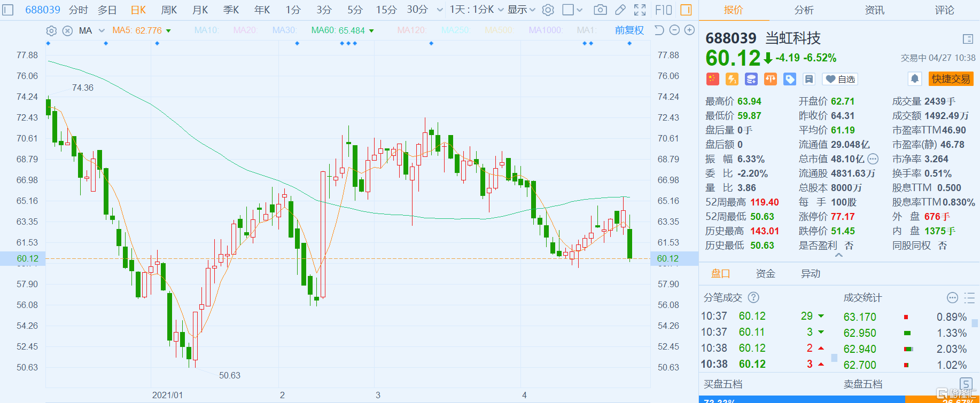Open the 1天:1分K dropdown
The height and width of the screenshot is (403, 980).
[476, 10]
